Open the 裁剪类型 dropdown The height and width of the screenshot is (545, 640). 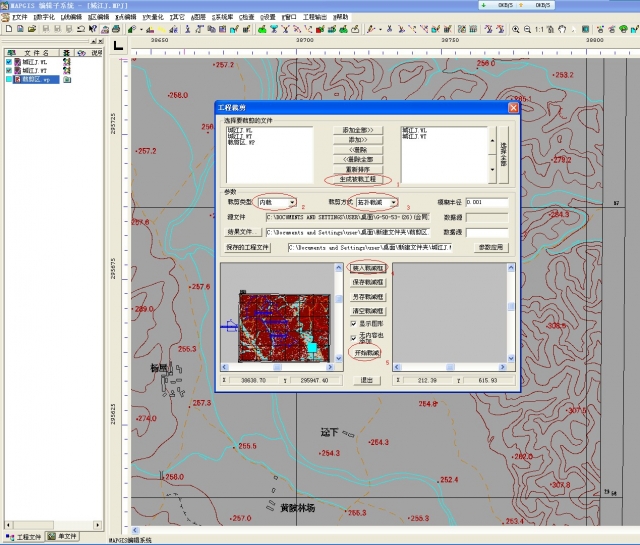[291, 202]
